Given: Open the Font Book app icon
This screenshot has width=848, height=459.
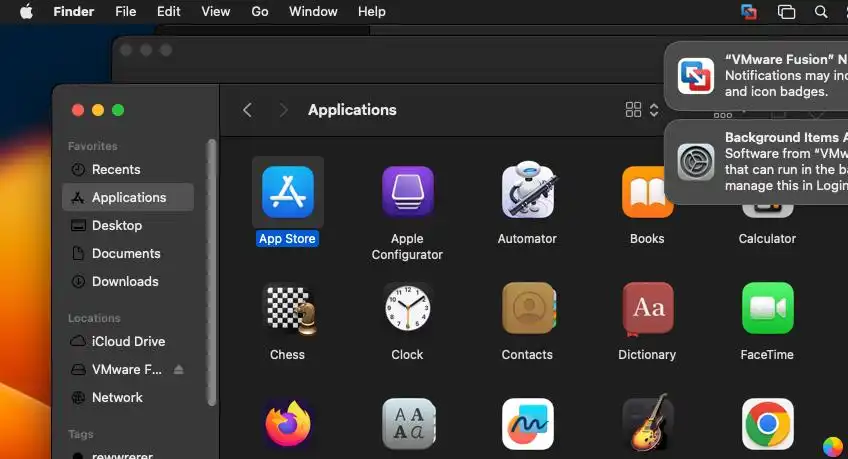Looking at the screenshot, I should pyautogui.click(x=409, y=424).
